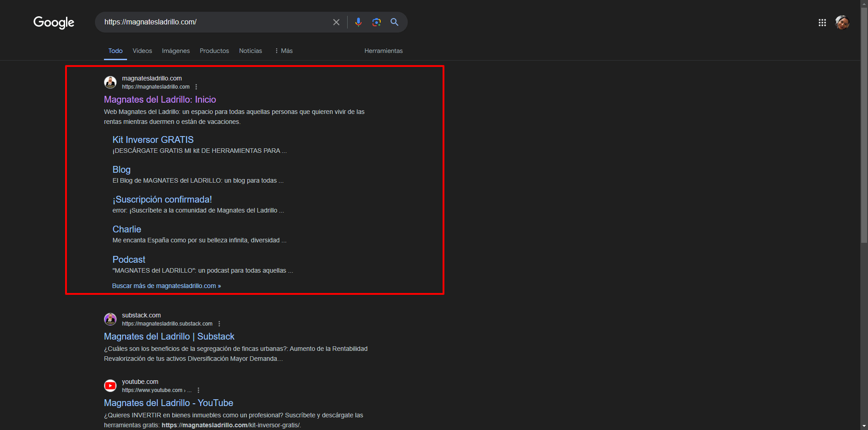Open the Kit Inversor GRATIS sitelink

click(153, 140)
